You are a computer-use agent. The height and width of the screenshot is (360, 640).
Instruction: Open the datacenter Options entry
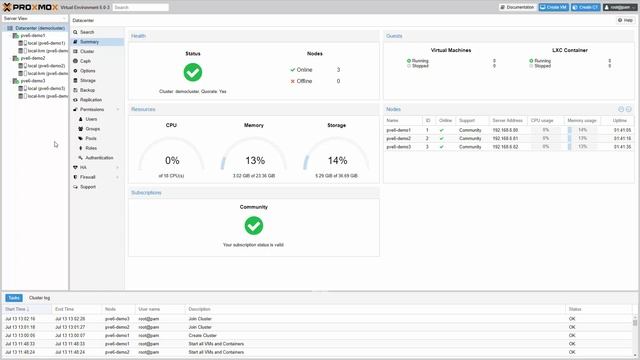tap(97, 71)
